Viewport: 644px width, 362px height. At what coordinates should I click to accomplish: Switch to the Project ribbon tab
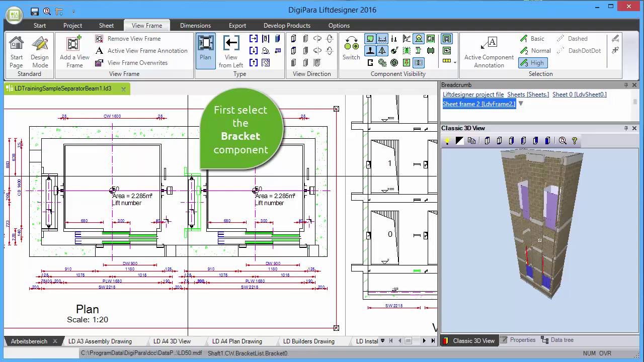[72, 26]
